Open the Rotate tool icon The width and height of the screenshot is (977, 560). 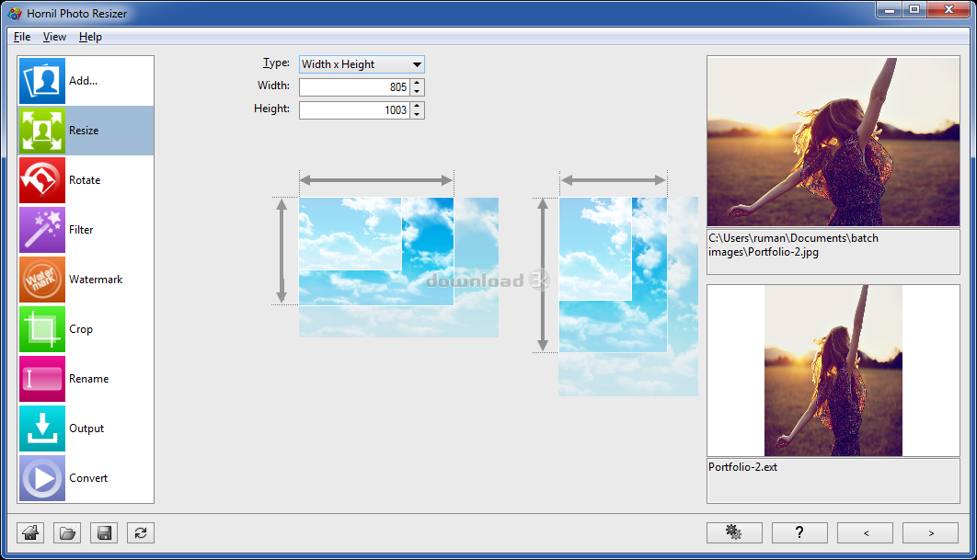click(41, 180)
